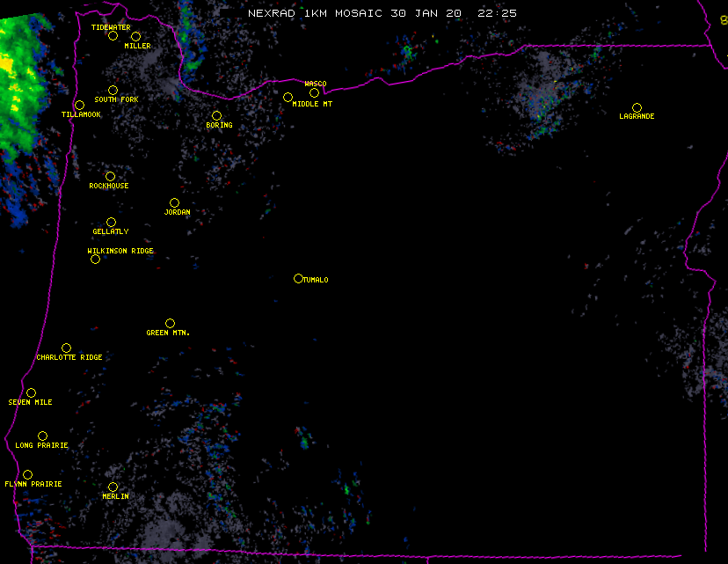The image size is (728, 564).
Task: Click the Tumalo station circle marker
Action: coord(298,278)
